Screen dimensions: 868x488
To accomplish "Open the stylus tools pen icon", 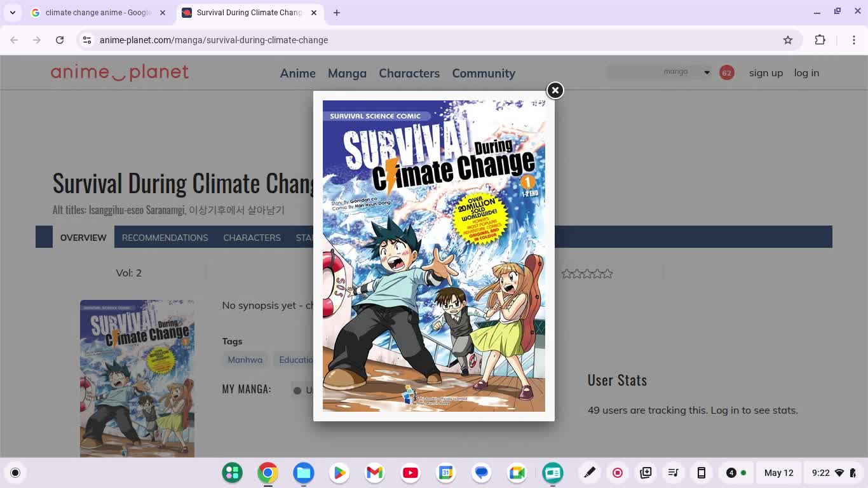I will 590,473.
